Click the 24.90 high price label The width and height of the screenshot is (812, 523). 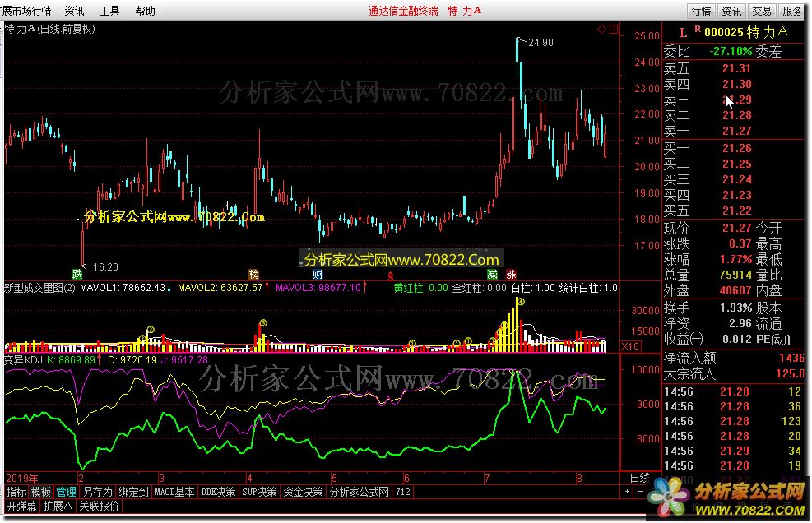coord(541,43)
